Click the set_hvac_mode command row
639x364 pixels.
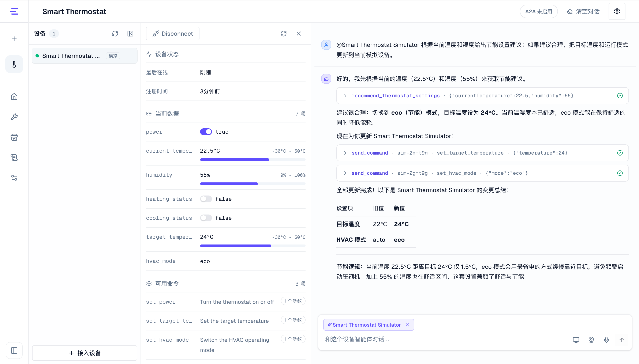(226, 345)
